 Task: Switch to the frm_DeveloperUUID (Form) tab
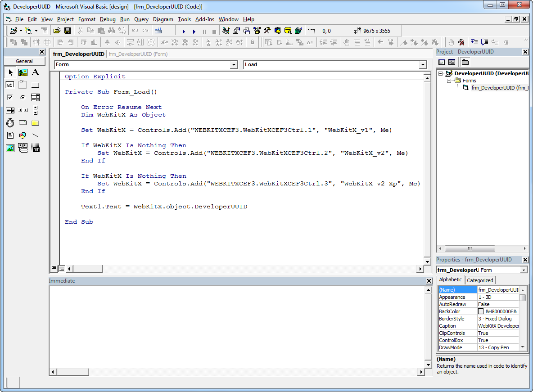point(138,54)
